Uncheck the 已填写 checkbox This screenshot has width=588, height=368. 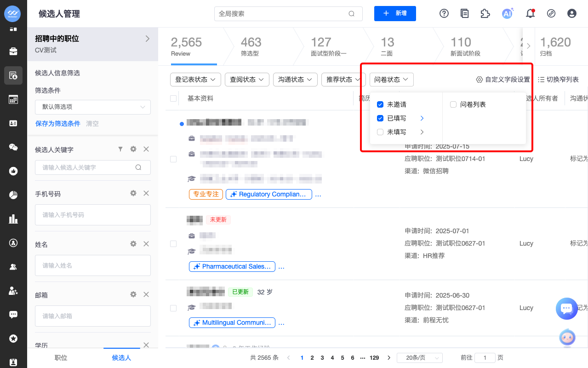click(x=380, y=118)
